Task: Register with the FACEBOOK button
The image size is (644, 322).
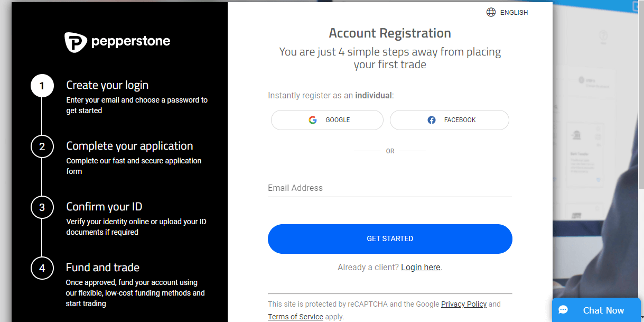Action: point(450,120)
